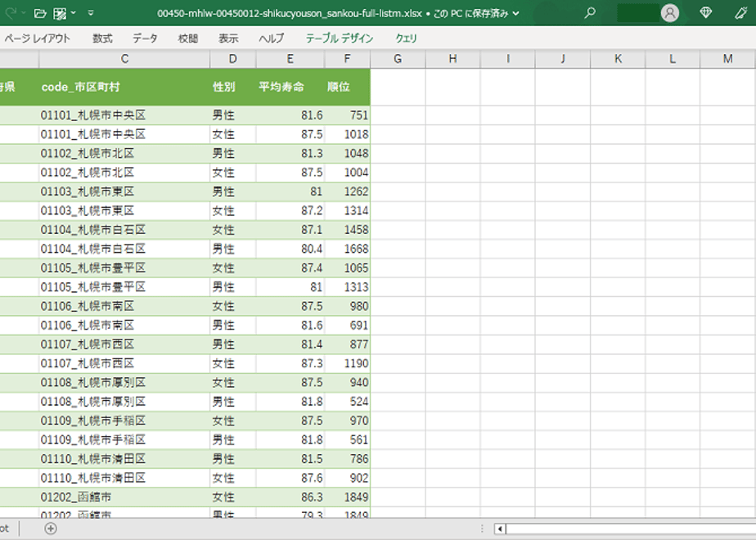Select the 81.4 life expectancy cell
The image size is (756, 540).
point(290,344)
